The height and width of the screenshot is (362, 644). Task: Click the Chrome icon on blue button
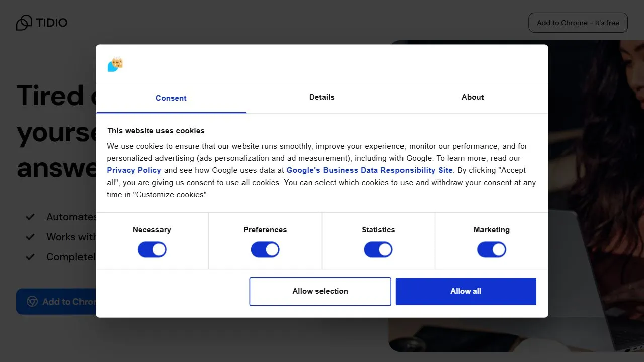(32, 301)
